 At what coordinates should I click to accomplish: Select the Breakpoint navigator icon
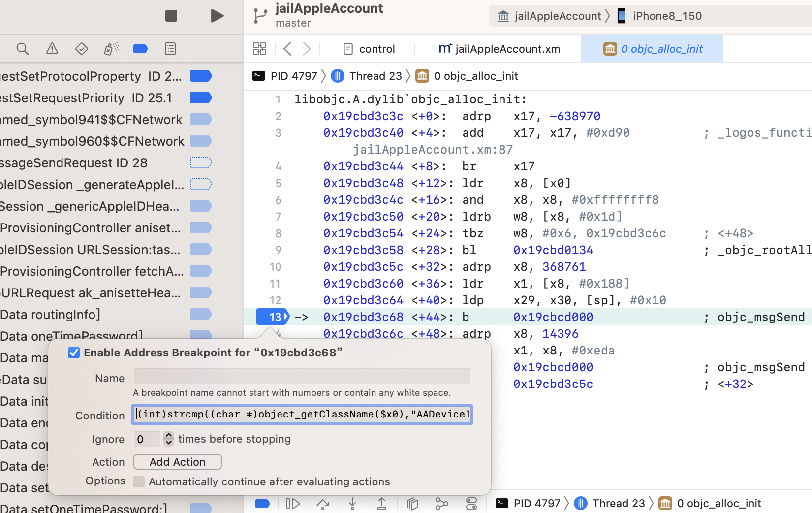[141, 49]
